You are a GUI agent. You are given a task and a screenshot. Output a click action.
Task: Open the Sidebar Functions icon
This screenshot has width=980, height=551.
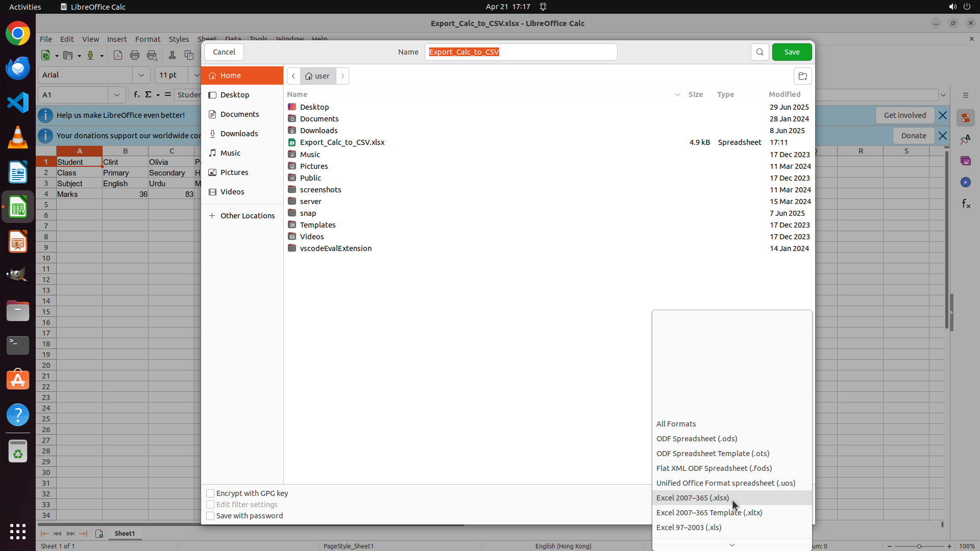(x=966, y=204)
